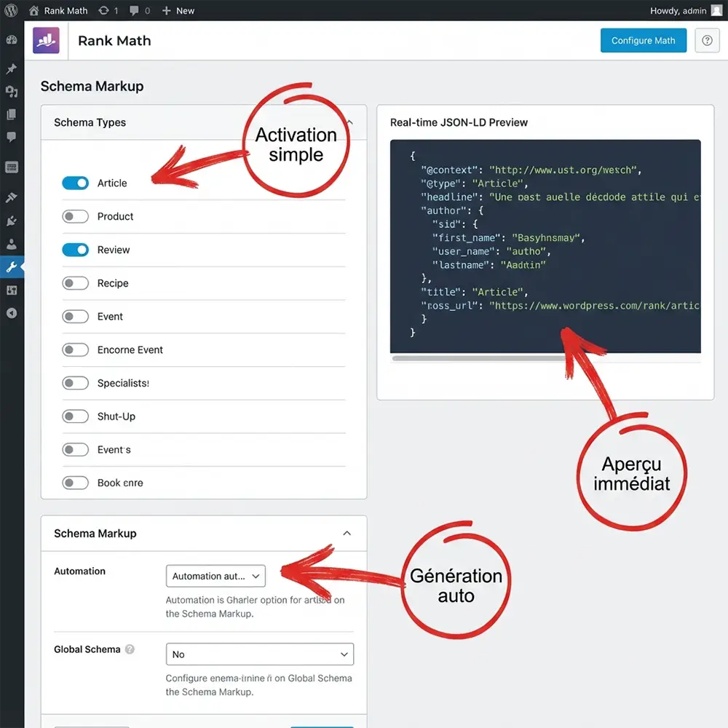Open the Automation dropdown menu

(x=215, y=576)
